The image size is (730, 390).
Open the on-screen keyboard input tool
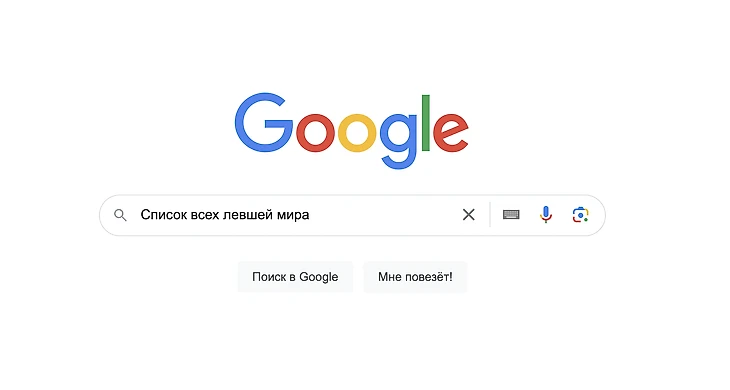coord(511,215)
